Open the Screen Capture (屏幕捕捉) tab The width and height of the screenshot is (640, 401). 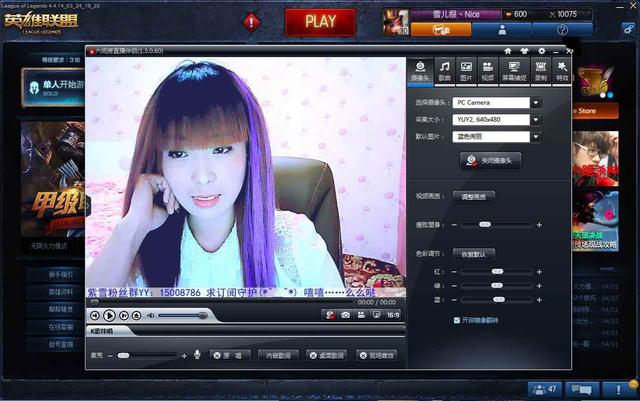[x=514, y=71]
